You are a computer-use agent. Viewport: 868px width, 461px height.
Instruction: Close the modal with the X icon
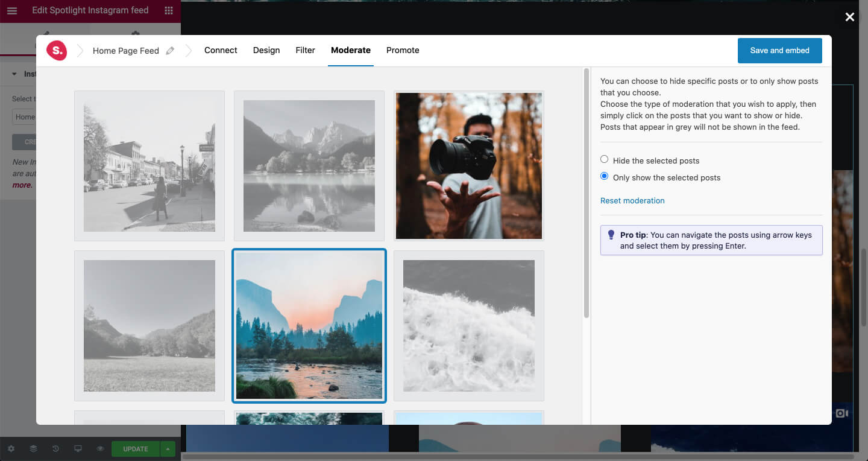[850, 17]
